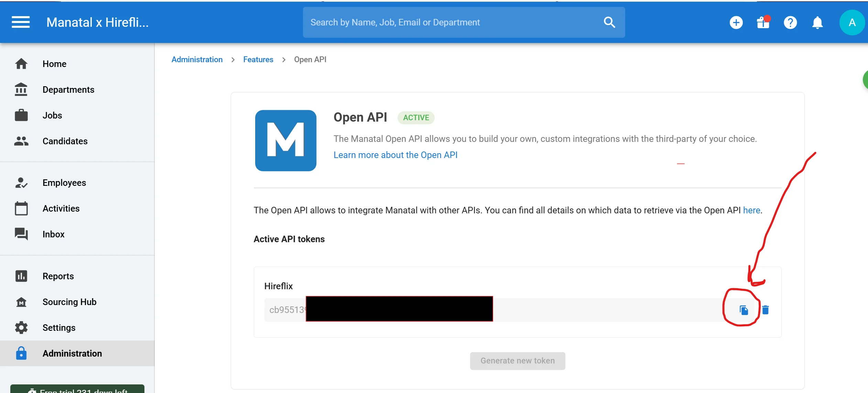Click the 'Active API tokens' heading
The width and height of the screenshot is (868, 393).
pos(289,239)
